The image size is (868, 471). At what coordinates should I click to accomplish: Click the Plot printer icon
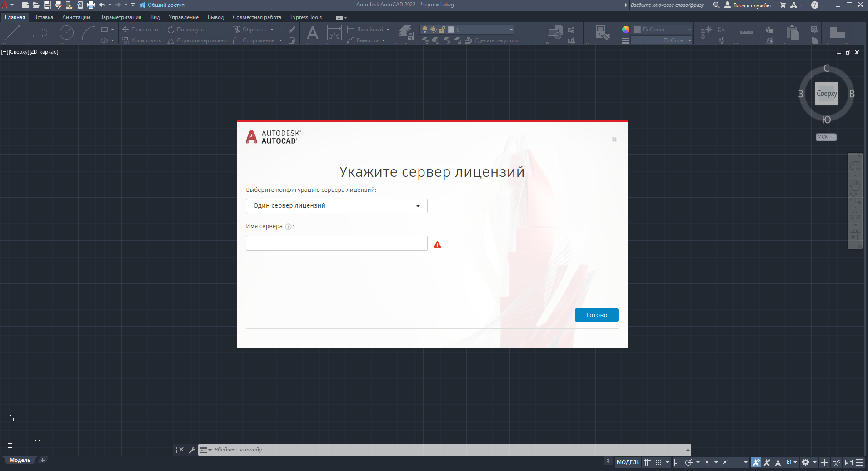pos(91,5)
